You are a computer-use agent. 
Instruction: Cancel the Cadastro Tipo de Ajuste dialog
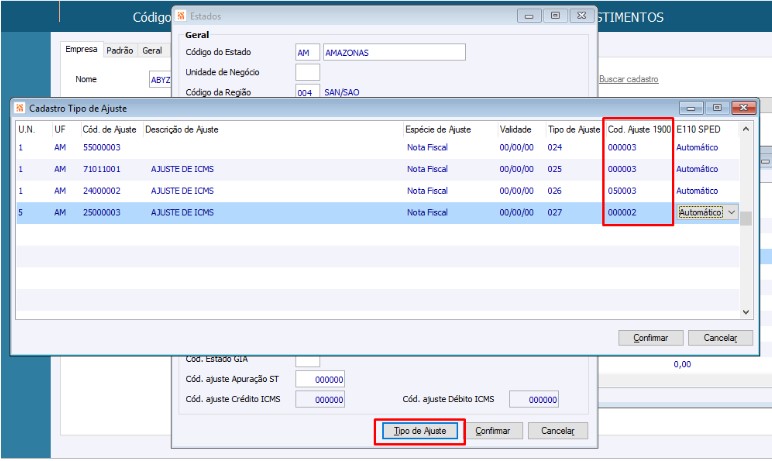point(720,338)
